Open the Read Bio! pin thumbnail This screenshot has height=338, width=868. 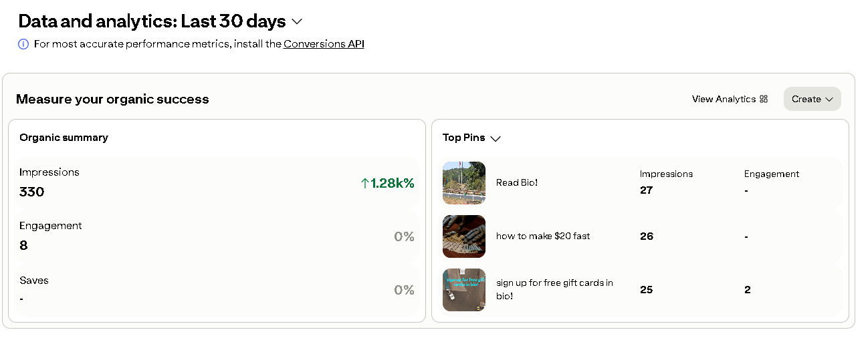pos(464,183)
